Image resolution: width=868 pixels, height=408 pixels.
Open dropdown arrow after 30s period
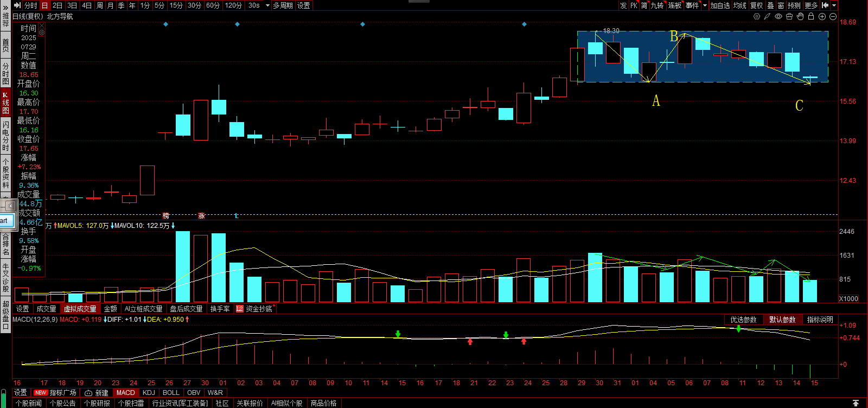pyautogui.click(x=267, y=5)
